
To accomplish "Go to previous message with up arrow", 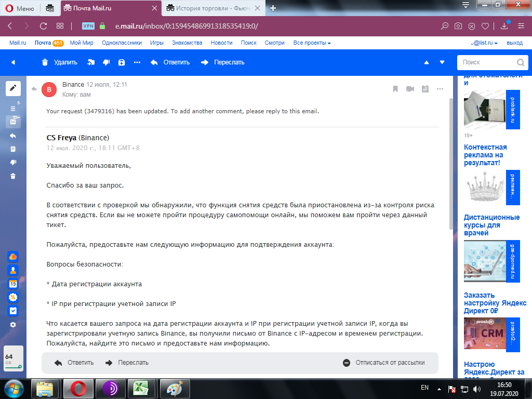I will click(x=427, y=62).
